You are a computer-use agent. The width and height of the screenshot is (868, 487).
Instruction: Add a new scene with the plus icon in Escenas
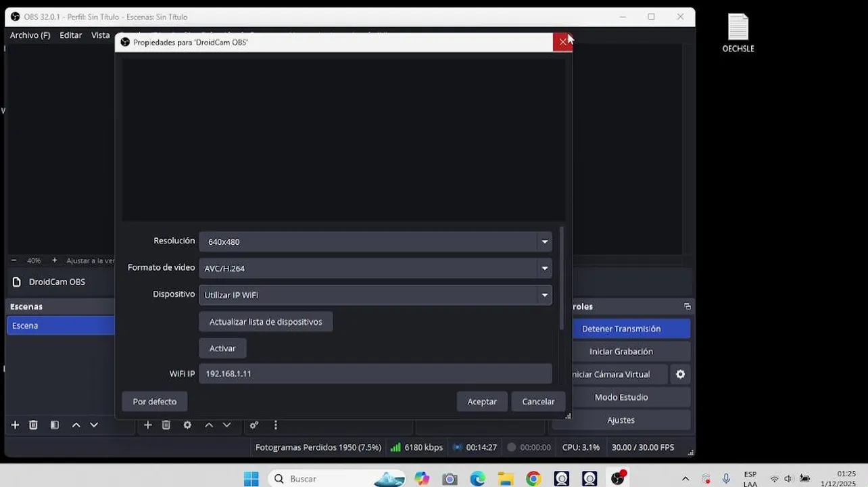click(15, 425)
